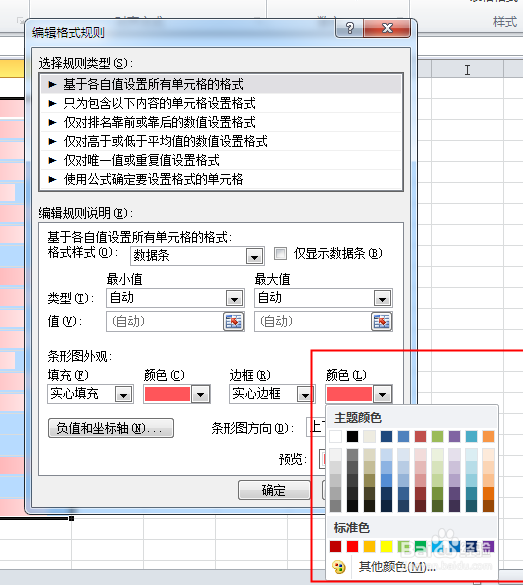Check the 仅显示数据条 checkbox

click(x=280, y=253)
